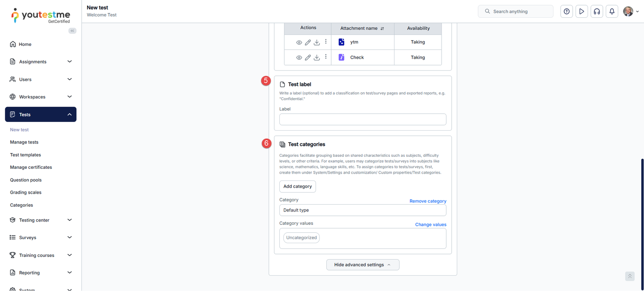
Task: Collapse the sidebar with double-arrow icon
Action: click(72, 31)
